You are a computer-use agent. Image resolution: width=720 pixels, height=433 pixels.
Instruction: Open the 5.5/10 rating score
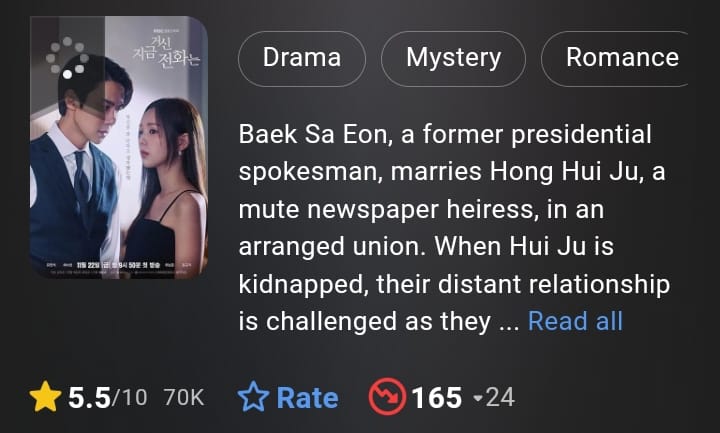coord(107,398)
